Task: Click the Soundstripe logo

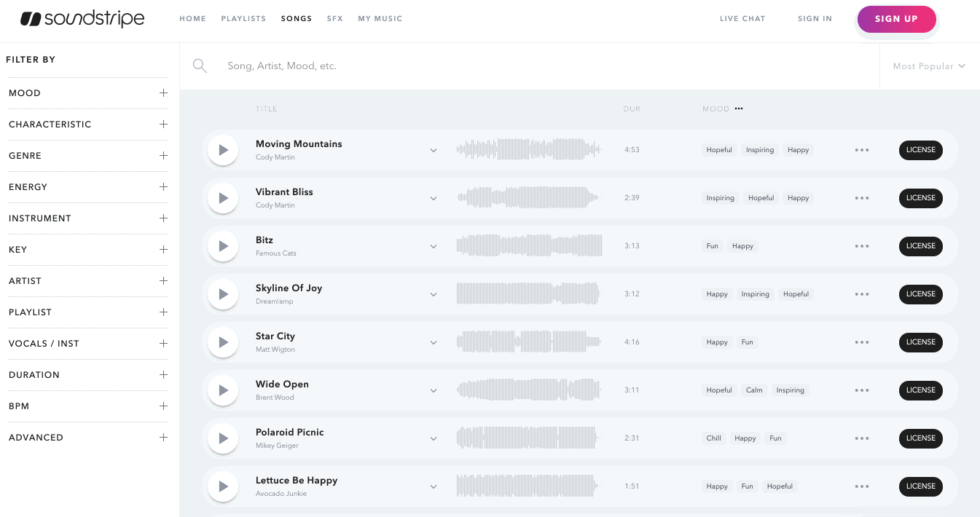Action: tap(82, 19)
